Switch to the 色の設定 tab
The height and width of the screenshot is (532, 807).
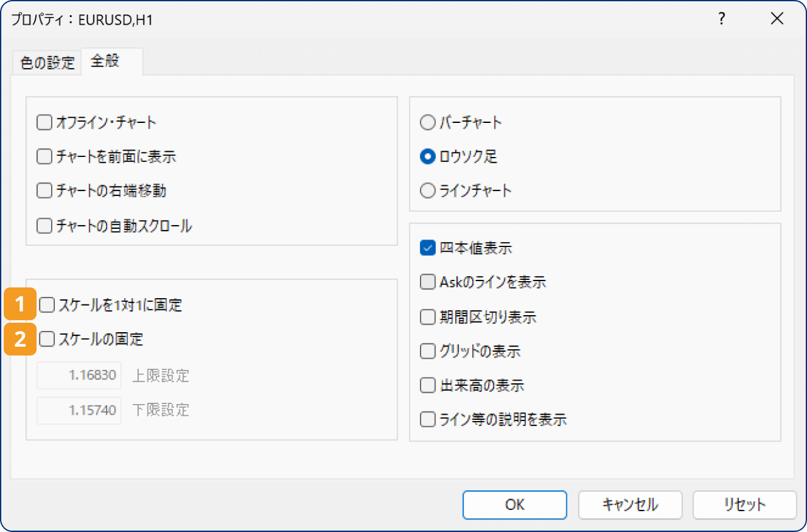[x=46, y=61]
